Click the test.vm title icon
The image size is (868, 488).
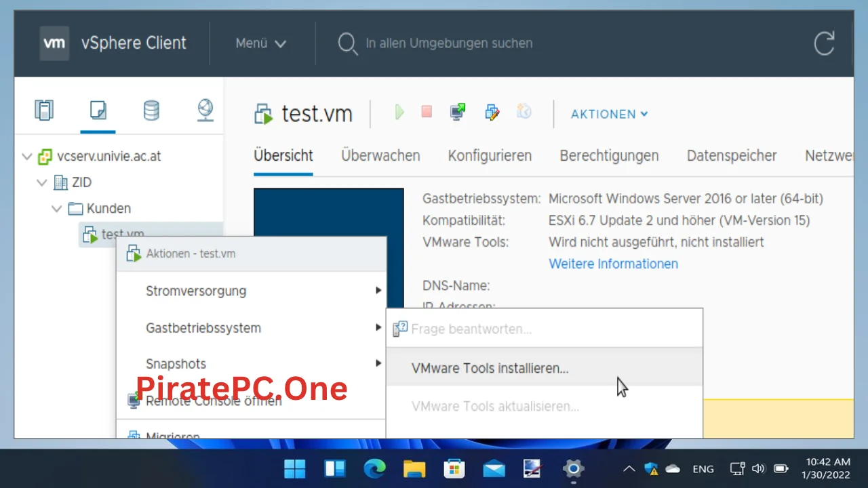tap(264, 114)
